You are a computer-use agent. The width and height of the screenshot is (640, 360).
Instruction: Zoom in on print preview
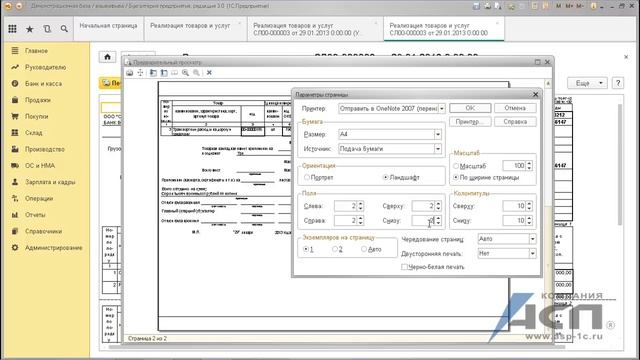tap(186, 73)
